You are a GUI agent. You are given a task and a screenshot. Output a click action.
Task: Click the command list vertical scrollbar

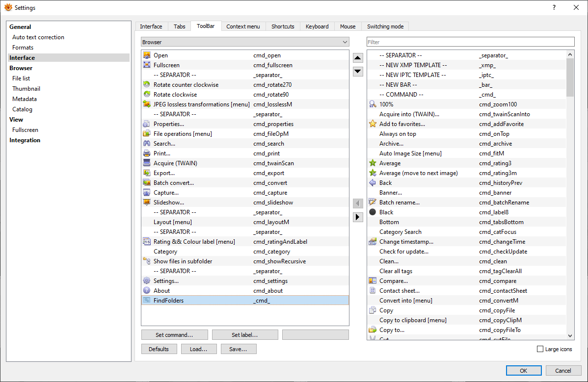(570, 196)
